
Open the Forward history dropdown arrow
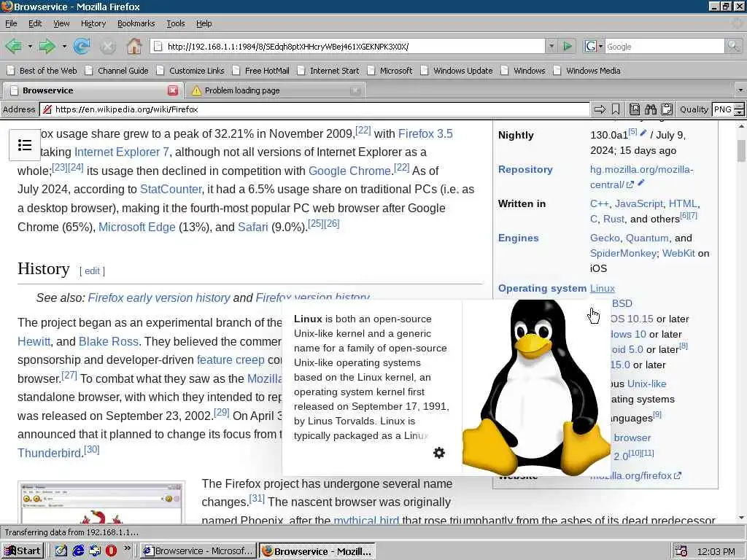[x=64, y=46]
